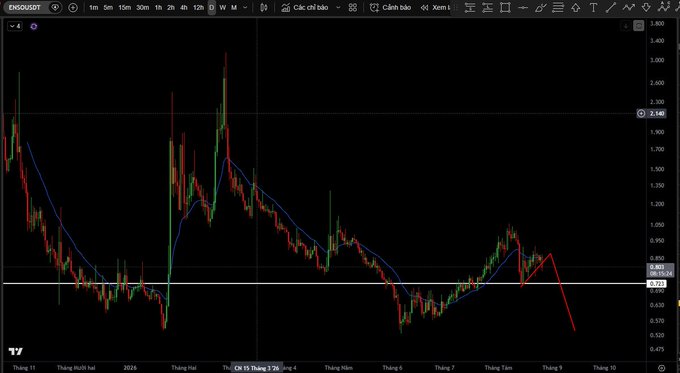Select the brush drawing tool

coord(540,7)
